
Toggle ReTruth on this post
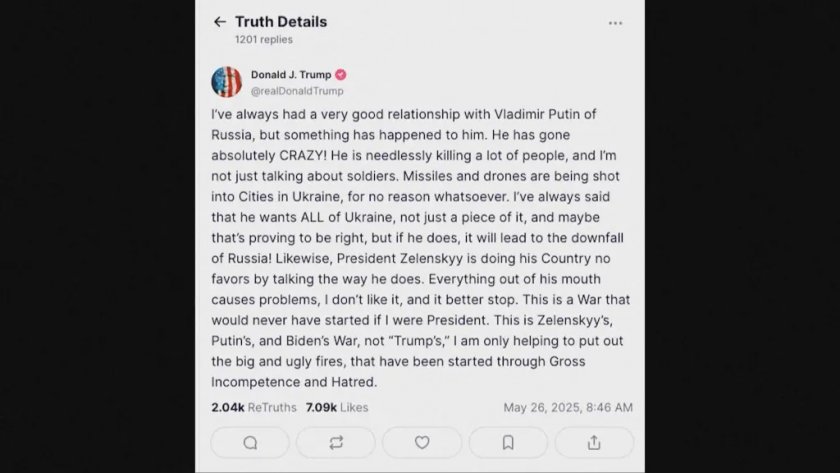(336, 442)
